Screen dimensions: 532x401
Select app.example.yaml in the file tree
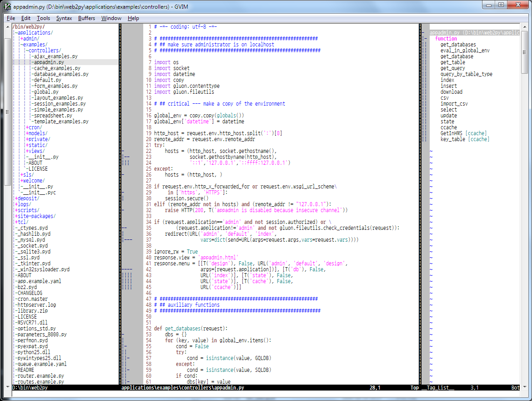pyautogui.click(x=40, y=281)
